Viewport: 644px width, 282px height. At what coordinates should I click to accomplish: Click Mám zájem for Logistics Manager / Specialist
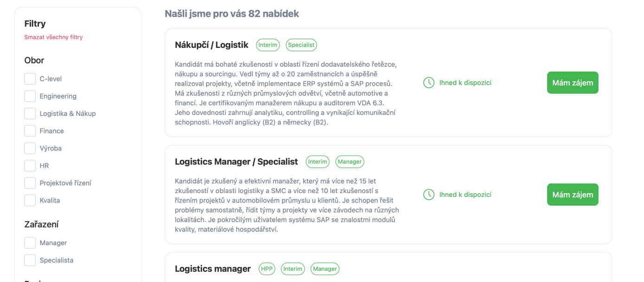(x=573, y=195)
